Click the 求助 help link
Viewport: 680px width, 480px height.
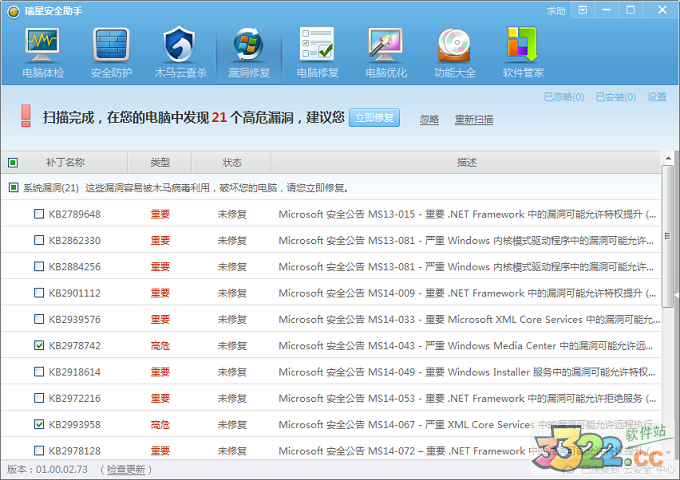coord(556,11)
